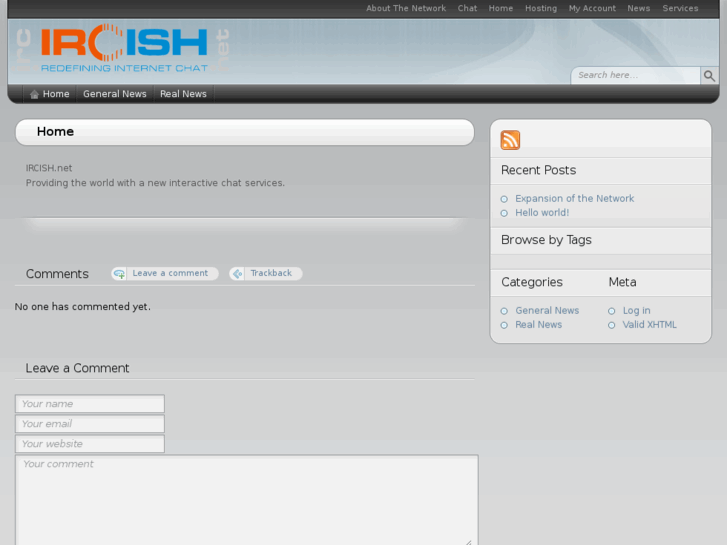Click the 'Home' page title
727x545 pixels.
(x=55, y=132)
